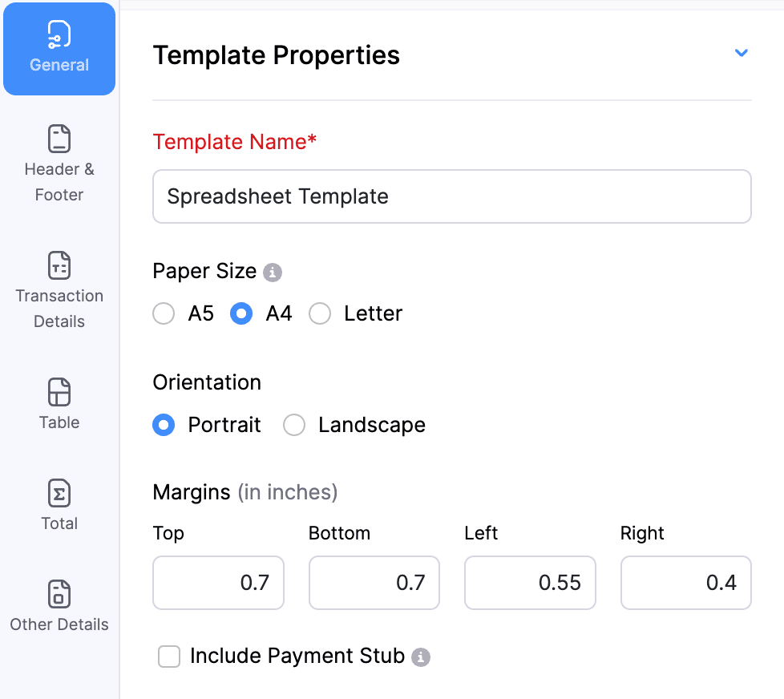Enable the Include Payment Stub checkbox

coord(169,657)
